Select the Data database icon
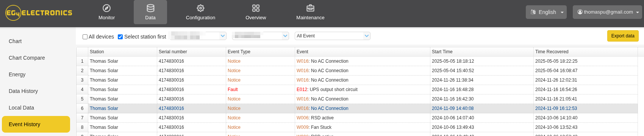This screenshot has height=136, width=644. click(150, 8)
